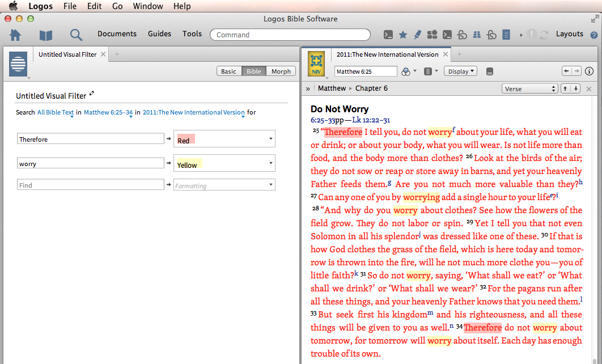
Task: Click the Matthew 6:25 reference box
Action: tap(366, 71)
